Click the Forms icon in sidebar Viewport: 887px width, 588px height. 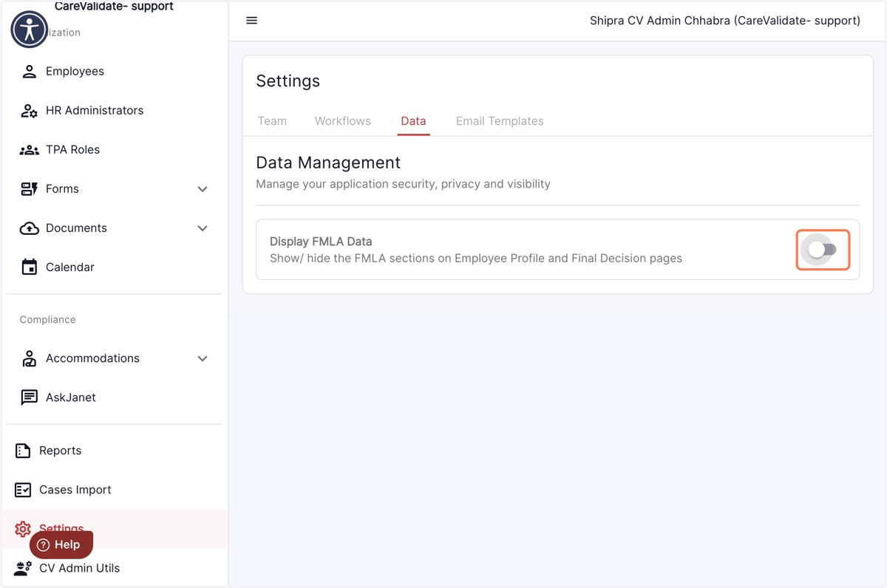[29, 189]
